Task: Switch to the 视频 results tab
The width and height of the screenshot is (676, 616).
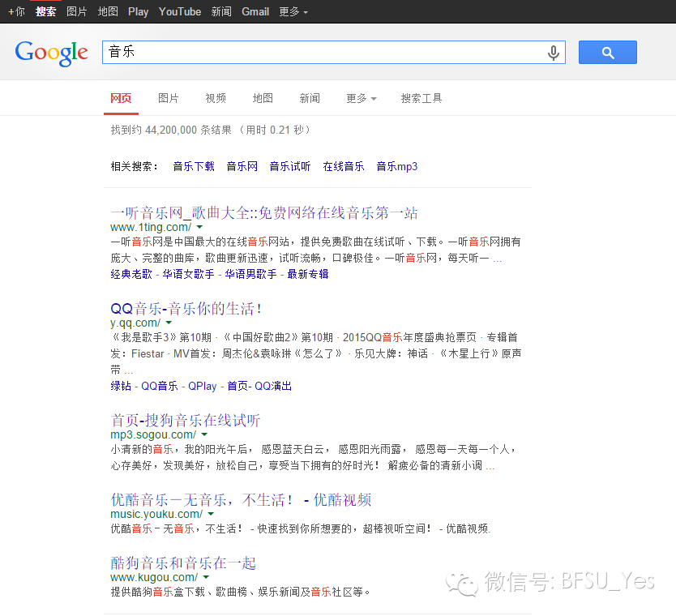Action: point(216,98)
